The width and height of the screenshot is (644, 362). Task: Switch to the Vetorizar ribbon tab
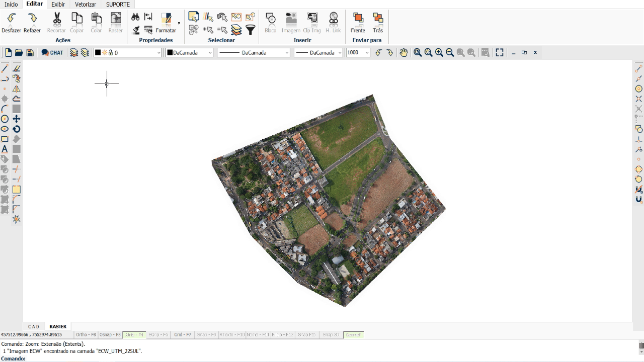pyautogui.click(x=86, y=5)
